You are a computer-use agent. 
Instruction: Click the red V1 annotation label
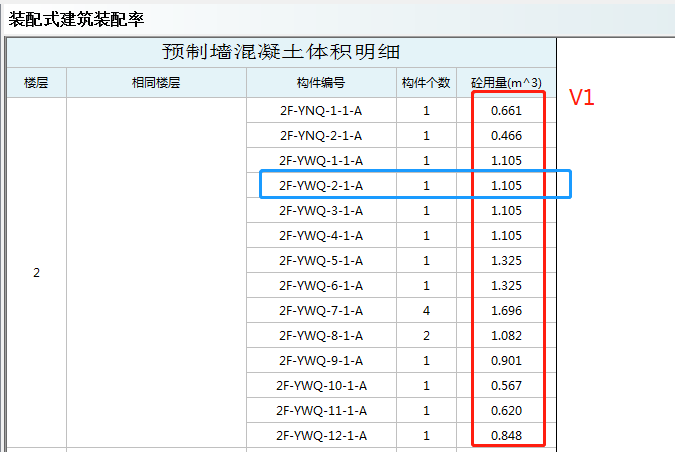582,98
